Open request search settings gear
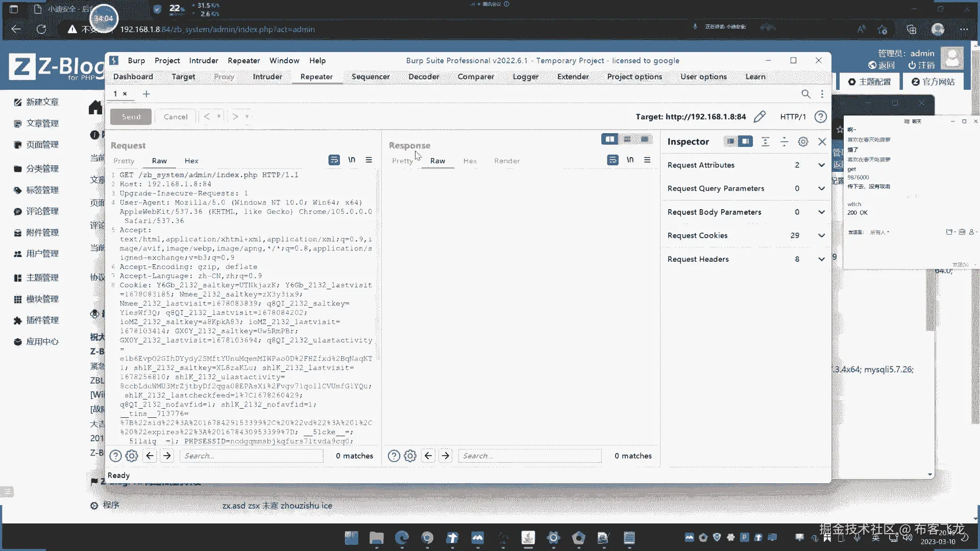 (132, 456)
